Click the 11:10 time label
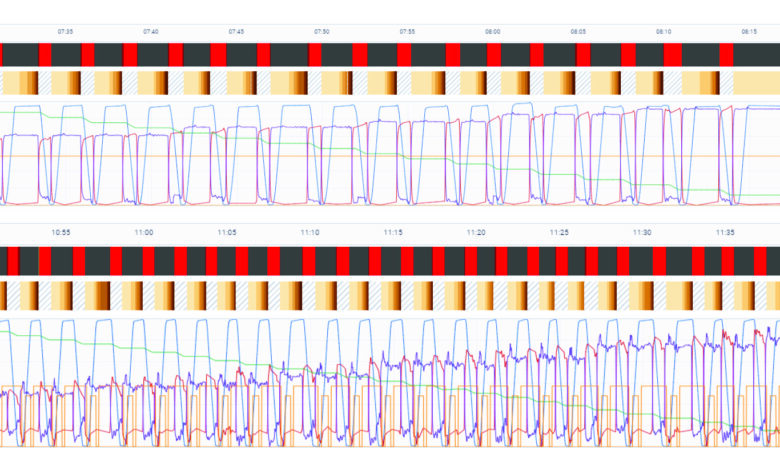 310,232
